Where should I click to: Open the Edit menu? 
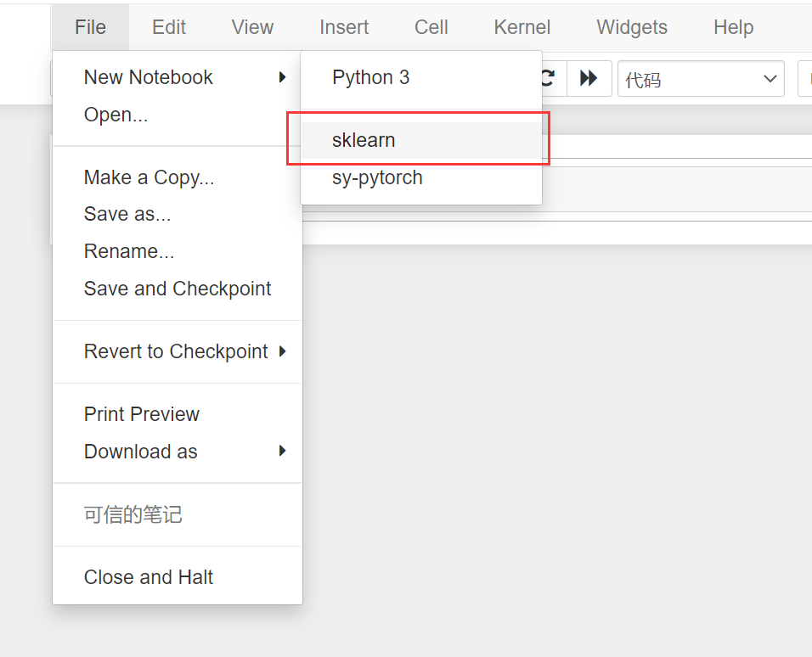click(168, 27)
